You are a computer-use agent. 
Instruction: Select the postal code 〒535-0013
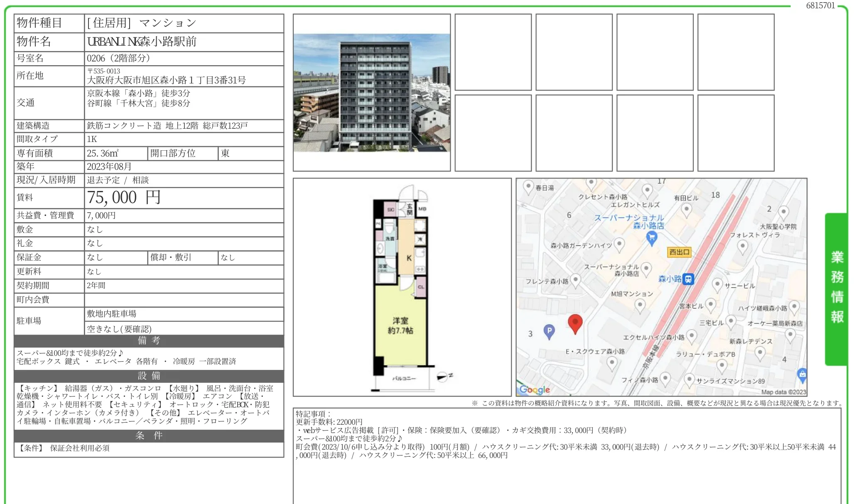point(103,71)
